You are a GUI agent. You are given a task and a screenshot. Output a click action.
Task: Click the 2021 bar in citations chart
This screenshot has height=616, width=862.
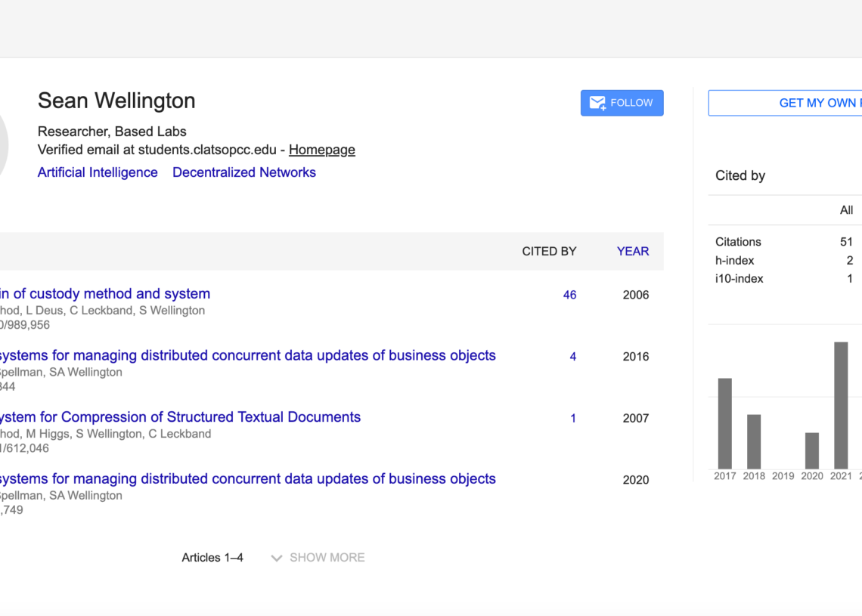coord(840,405)
